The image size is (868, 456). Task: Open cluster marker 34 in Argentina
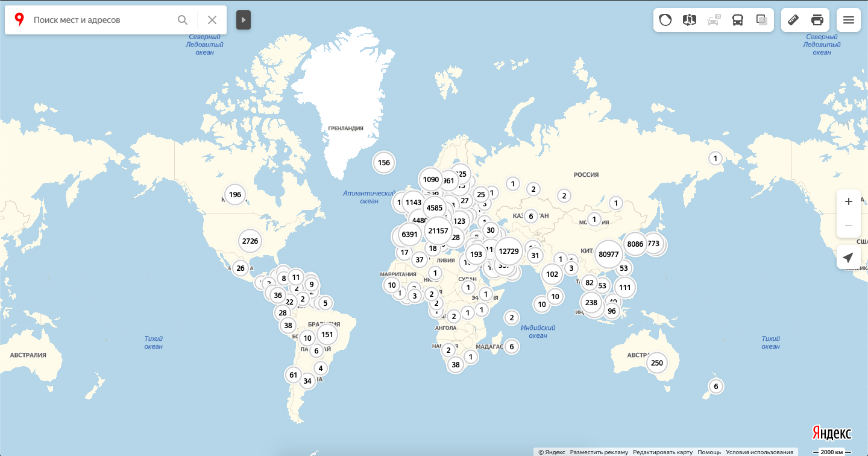click(307, 381)
